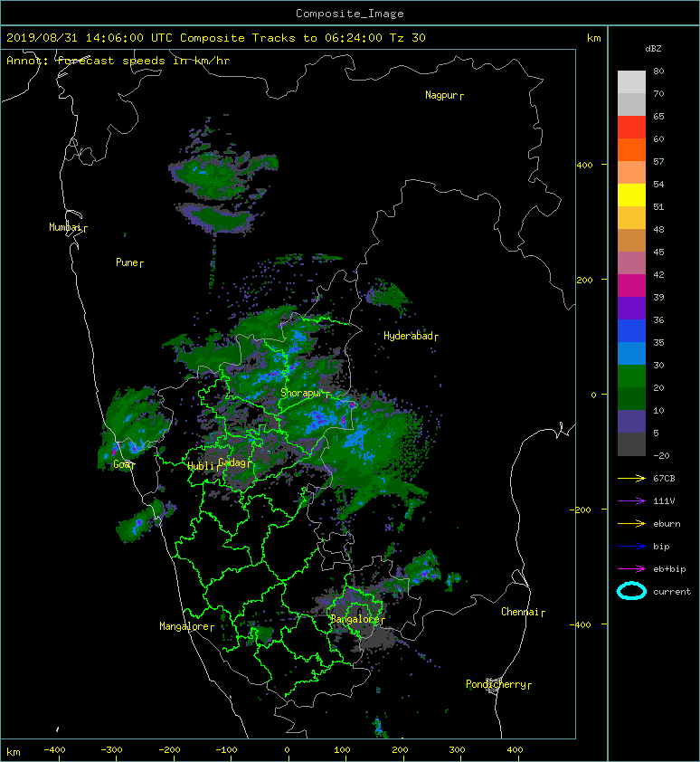Click the 300 tick on the horizontal axis
The height and width of the screenshot is (762, 700).
457,750
